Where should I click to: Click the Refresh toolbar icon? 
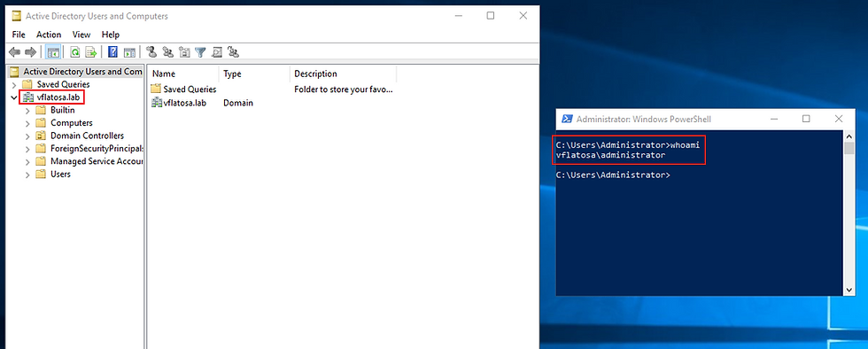[x=74, y=52]
